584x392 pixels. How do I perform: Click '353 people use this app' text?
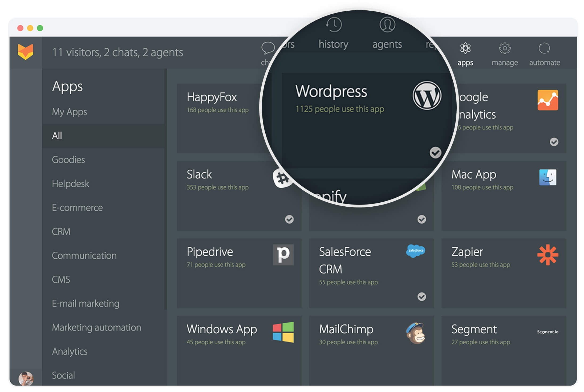pyautogui.click(x=217, y=187)
